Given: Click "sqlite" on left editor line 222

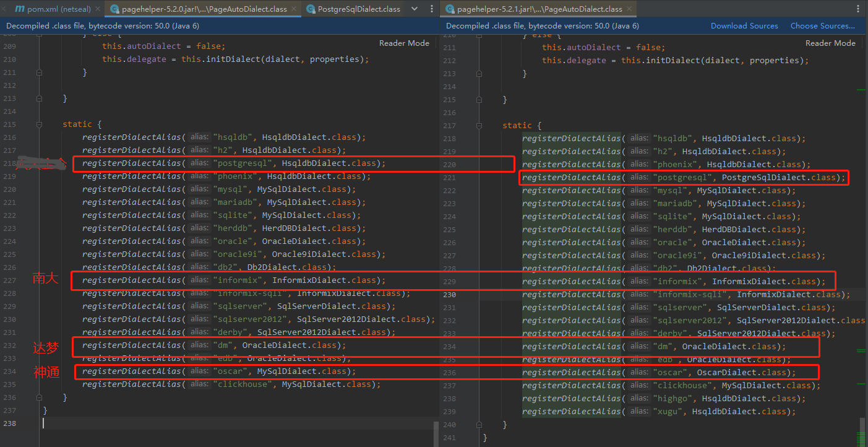Looking at the screenshot, I should [x=233, y=215].
